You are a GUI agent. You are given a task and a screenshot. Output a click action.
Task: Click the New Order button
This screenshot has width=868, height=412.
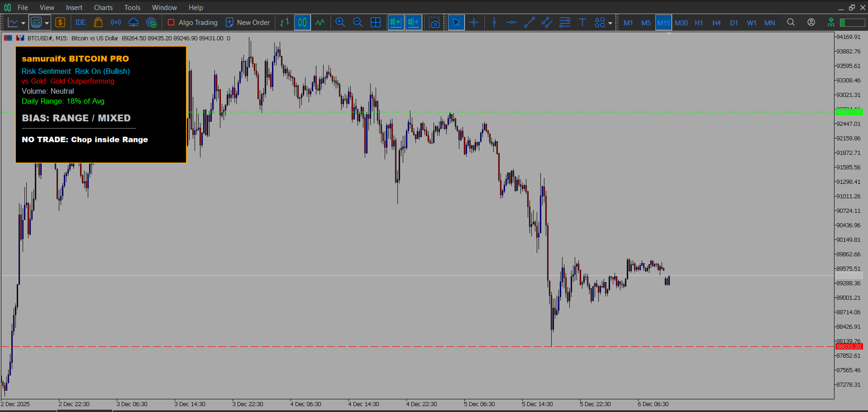click(248, 22)
